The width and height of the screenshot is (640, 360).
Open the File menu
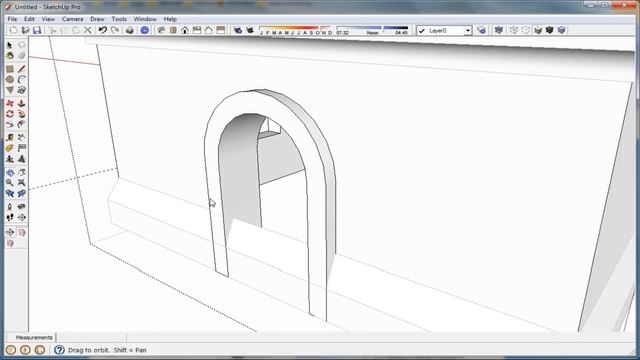click(x=12, y=19)
